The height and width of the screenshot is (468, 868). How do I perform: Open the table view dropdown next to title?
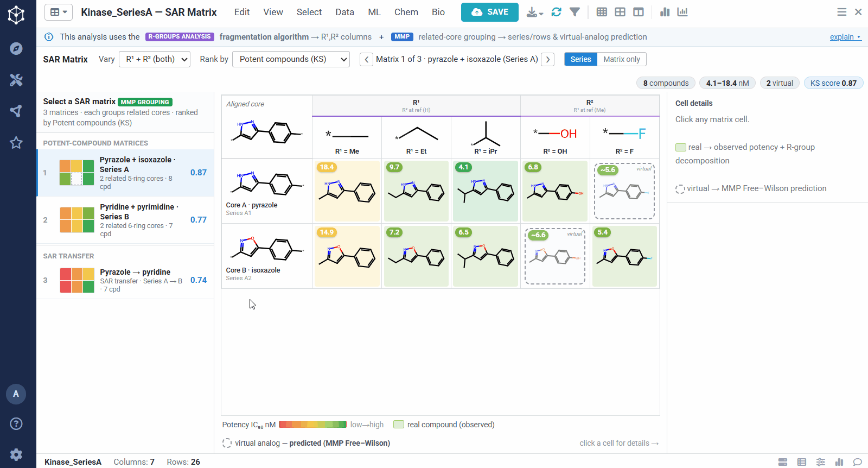pyautogui.click(x=59, y=12)
